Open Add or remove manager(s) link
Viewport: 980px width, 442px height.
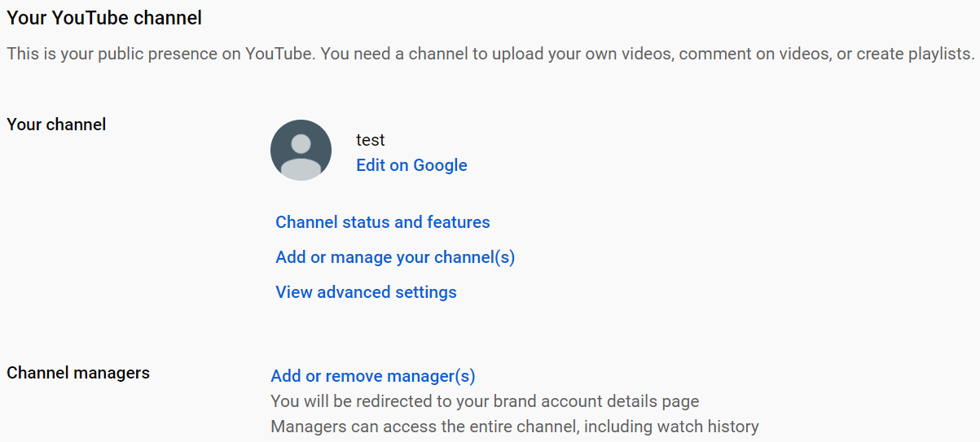(373, 376)
